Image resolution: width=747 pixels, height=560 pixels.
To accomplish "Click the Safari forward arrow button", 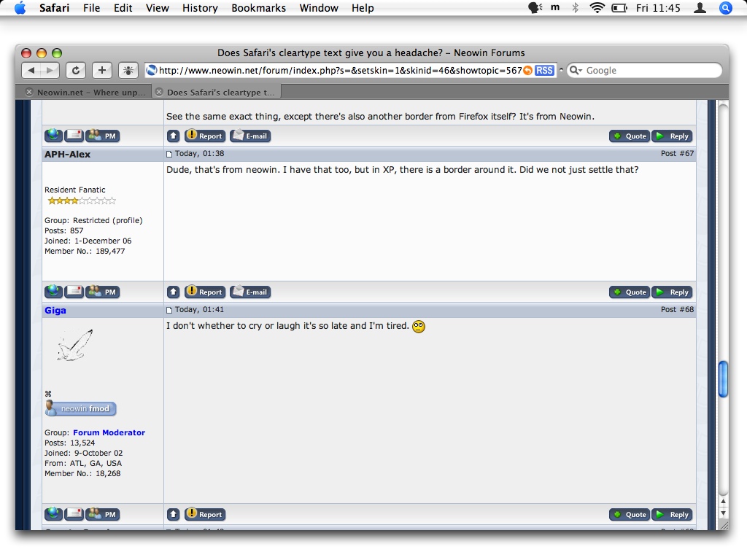I will pyautogui.click(x=50, y=71).
